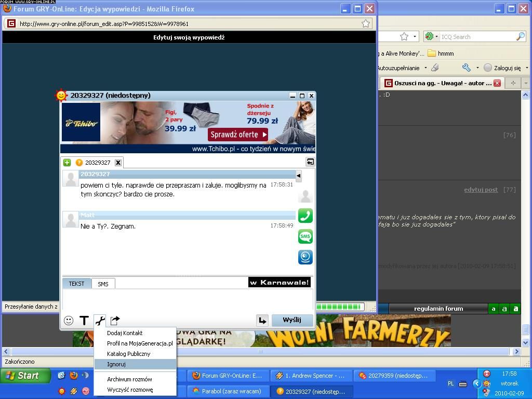This screenshot has width=532, height=399.
Task: Open the list all tabs dropdown
Action: click(x=526, y=83)
